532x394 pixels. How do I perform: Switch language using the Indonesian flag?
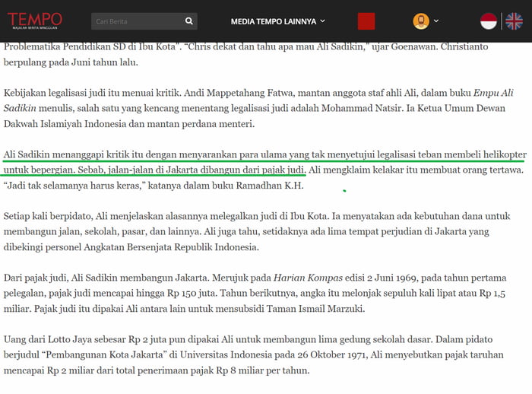tap(489, 21)
